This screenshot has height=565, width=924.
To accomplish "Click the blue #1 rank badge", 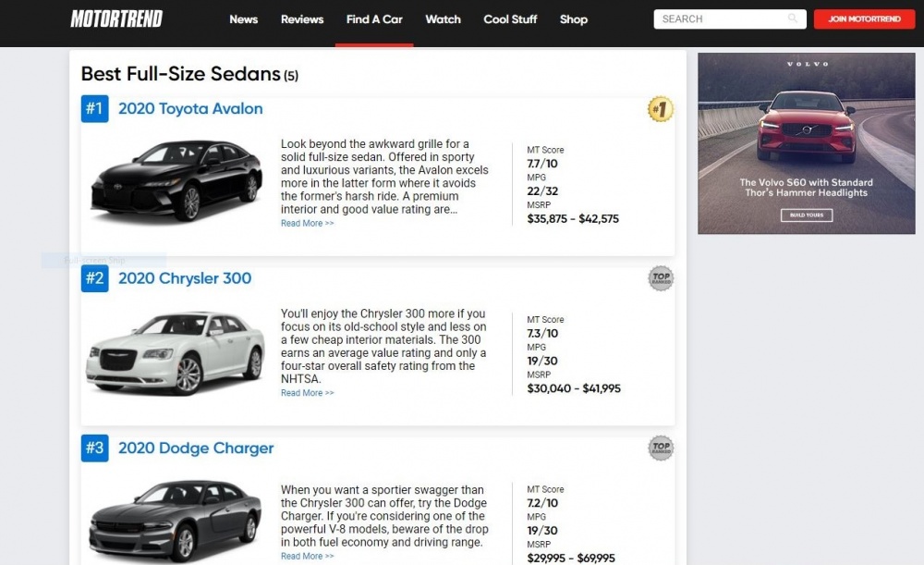I will pos(94,109).
